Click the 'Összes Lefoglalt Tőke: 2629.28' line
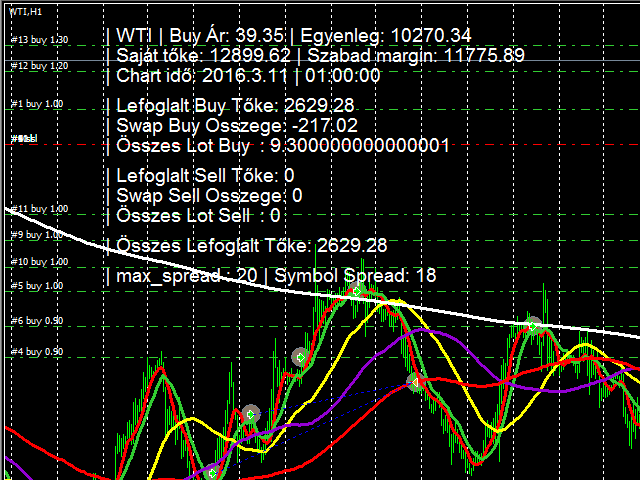Screen dimensions: 640x480 [251, 246]
